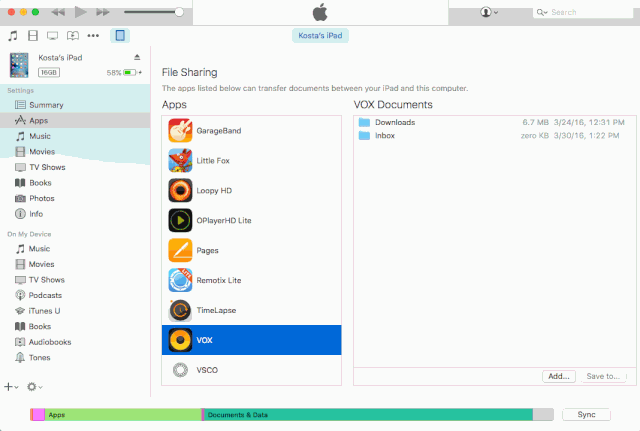Open Audiobooks under On My Device
Viewport: 640px width, 431px height.
coord(75,342)
